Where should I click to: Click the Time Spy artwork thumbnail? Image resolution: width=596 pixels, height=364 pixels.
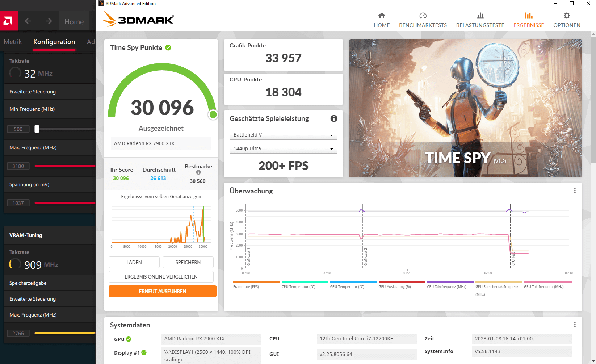click(465, 108)
